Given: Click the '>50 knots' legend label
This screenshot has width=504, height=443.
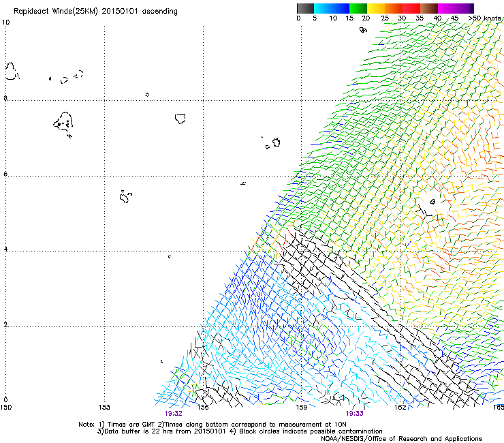Looking at the screenshot, I should tap(484, 18).
